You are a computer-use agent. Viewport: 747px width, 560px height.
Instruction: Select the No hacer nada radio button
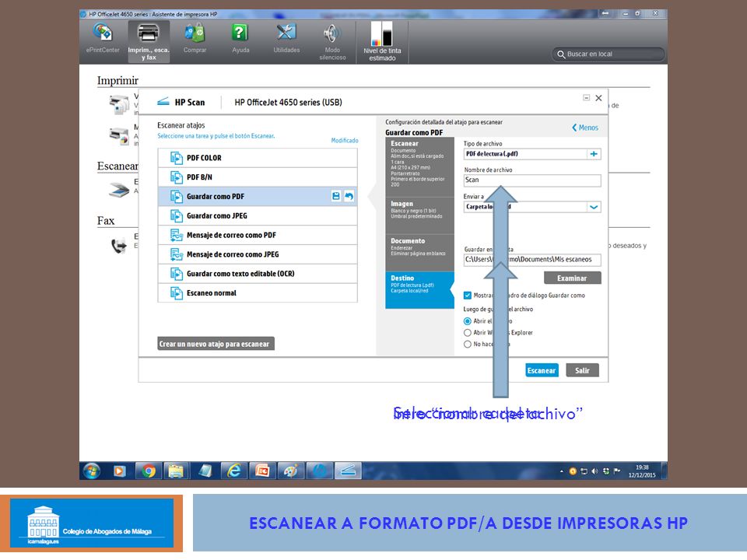pos(468,345)
